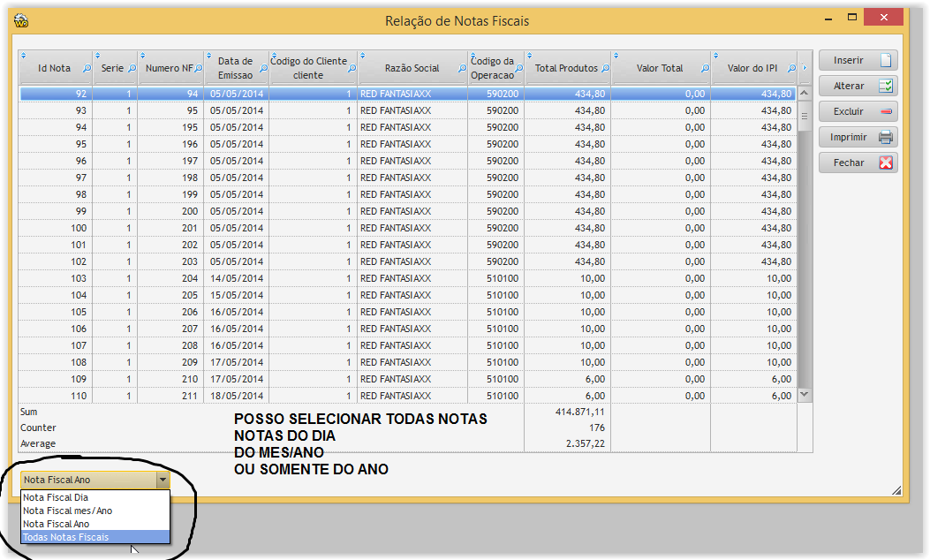
Task: Click the vertical scrollbar thumb
Action: coord(805,116)
